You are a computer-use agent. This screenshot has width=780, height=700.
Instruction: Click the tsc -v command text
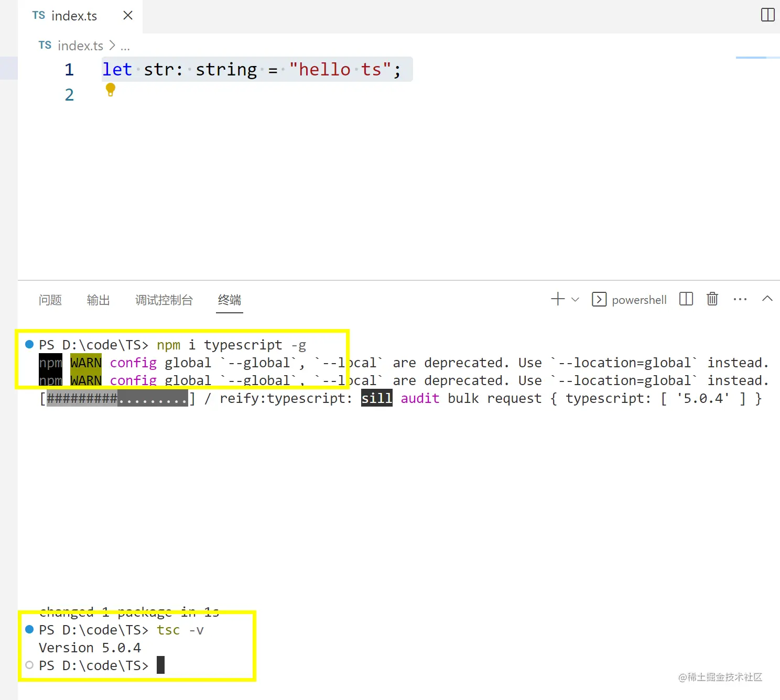click(x=180, y=630)
